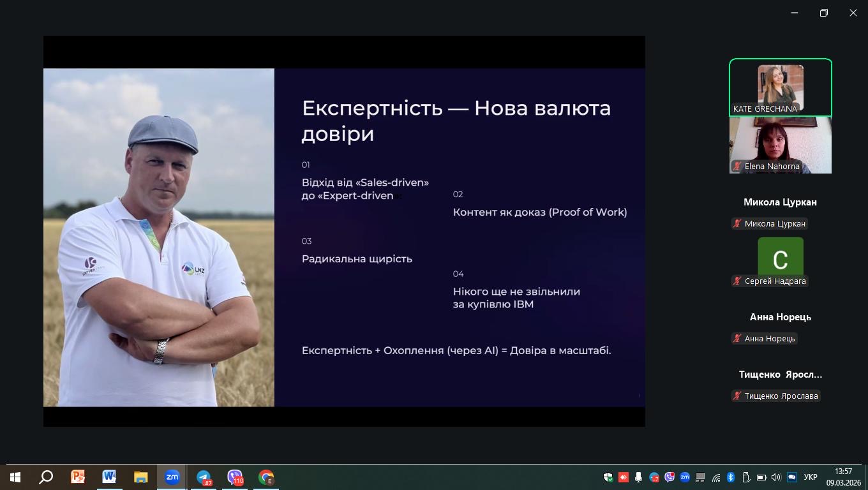Click the large truncated 'Тищенко Яросл...' name

point(781,375)
